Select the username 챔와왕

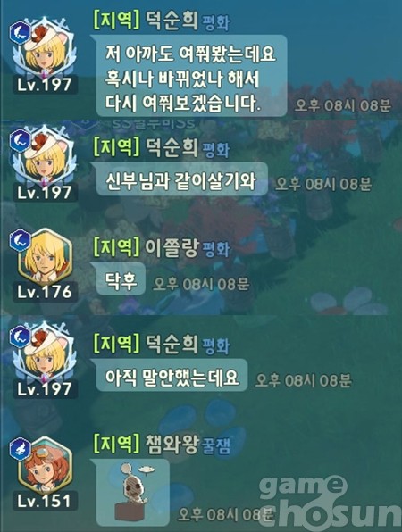point(172,444)
